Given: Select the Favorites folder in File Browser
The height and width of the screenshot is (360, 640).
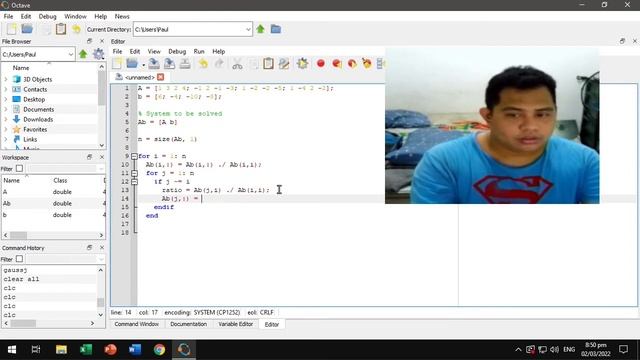Looking at the screenshot, I should [x=35, y=129].
